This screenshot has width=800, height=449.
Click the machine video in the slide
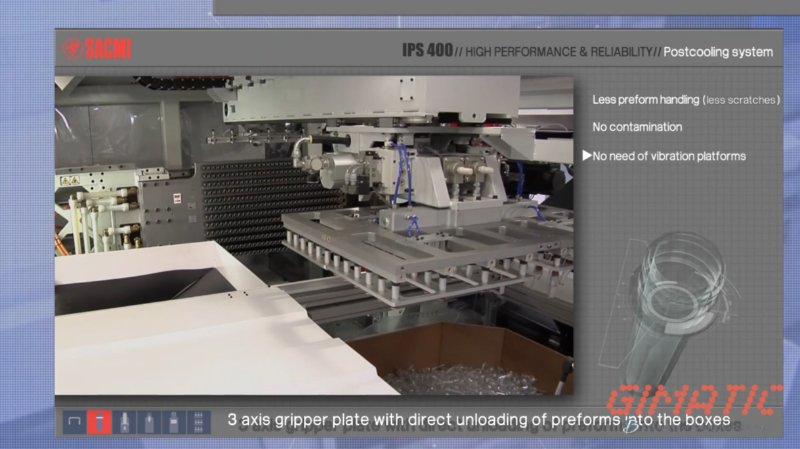click(x=314, y=235)
